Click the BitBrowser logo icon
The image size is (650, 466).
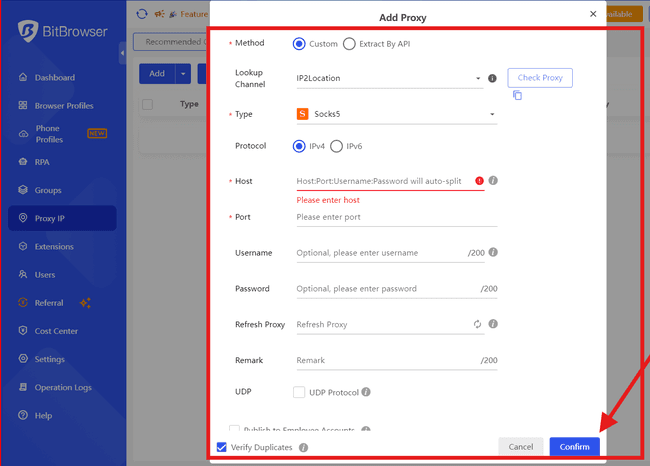(x=28, y=31)
